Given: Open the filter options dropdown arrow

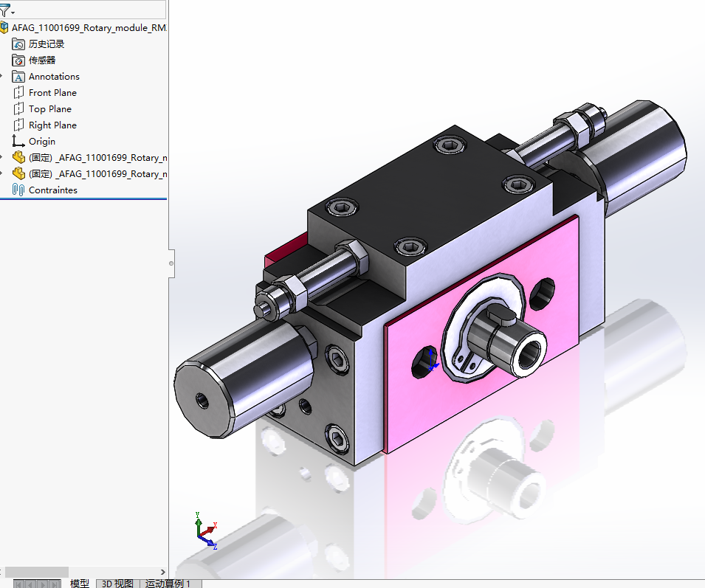Looking at the screenshot, I should 13,13.
